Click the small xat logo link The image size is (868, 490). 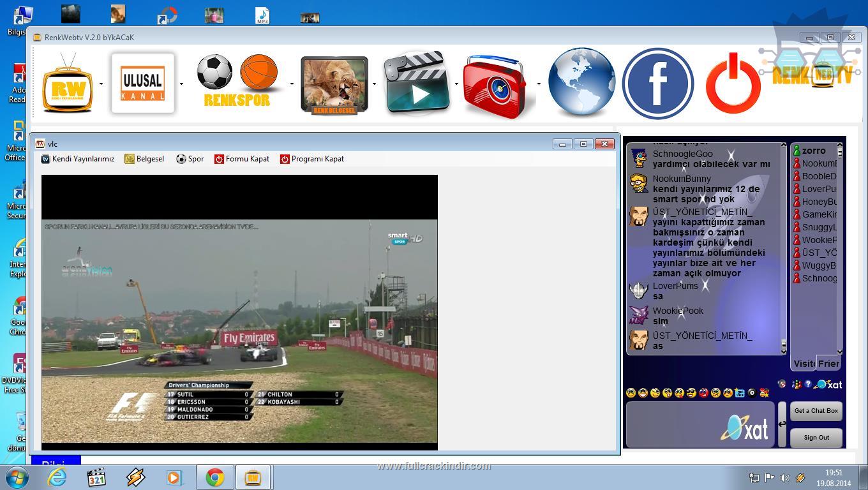pos(828,384)
